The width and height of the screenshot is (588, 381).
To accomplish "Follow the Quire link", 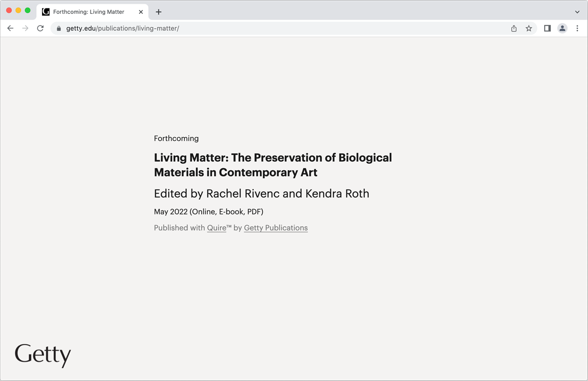I will [216, 228].
